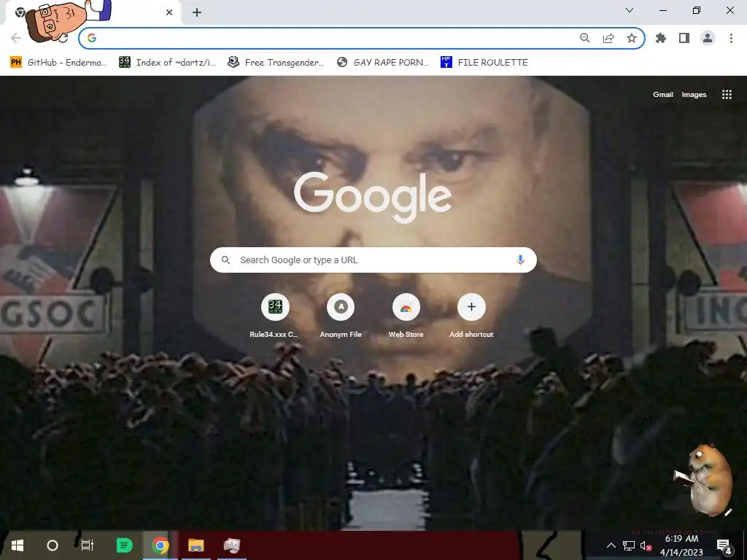The height and width of the screenshot is (560, 747).
Task: Open the zoom magnifier in the address bar
Action: coord(585,38)
